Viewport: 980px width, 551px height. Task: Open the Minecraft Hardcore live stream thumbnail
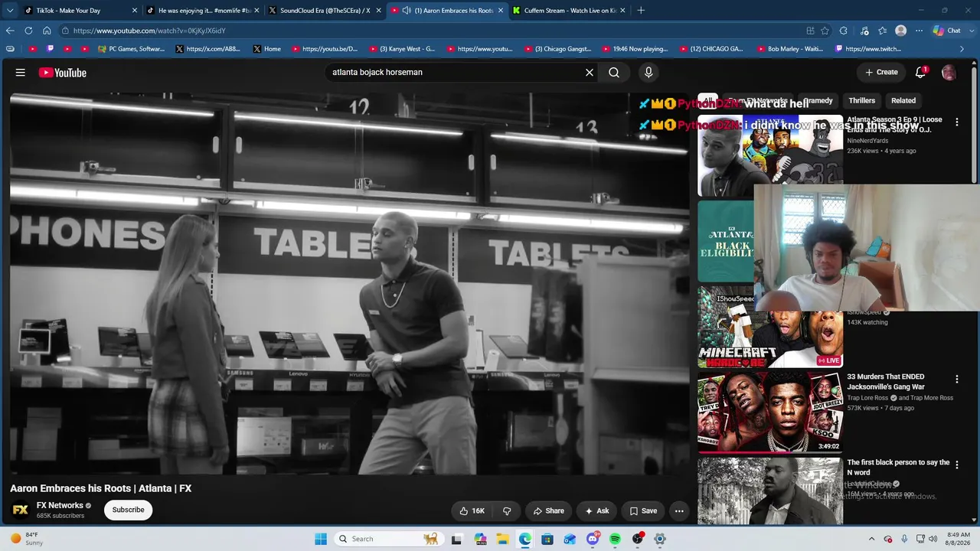coord(770,327)
